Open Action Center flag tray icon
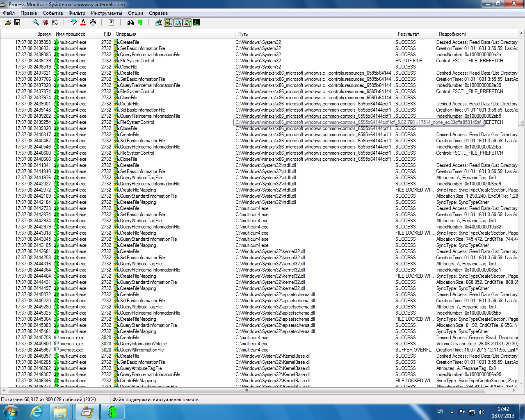 [x=462, y=412]
